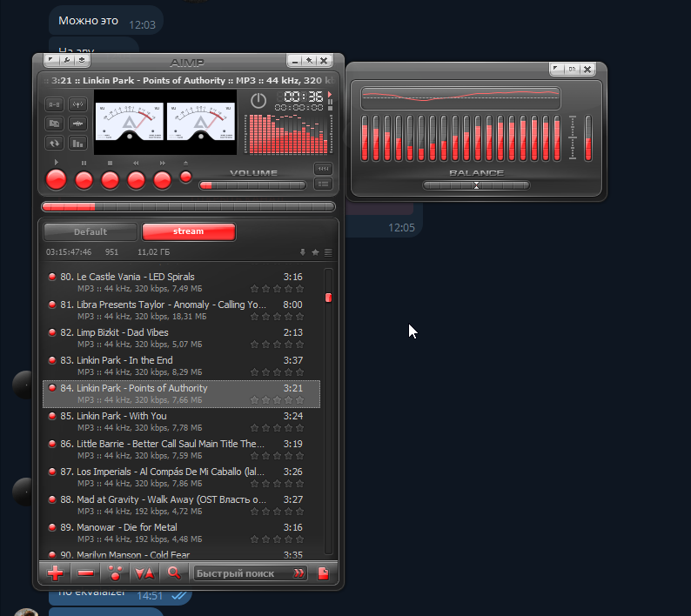This screenshot has height=616, width=691.
Task: Pause playback with the red pause button
Action: pos(84,180)
